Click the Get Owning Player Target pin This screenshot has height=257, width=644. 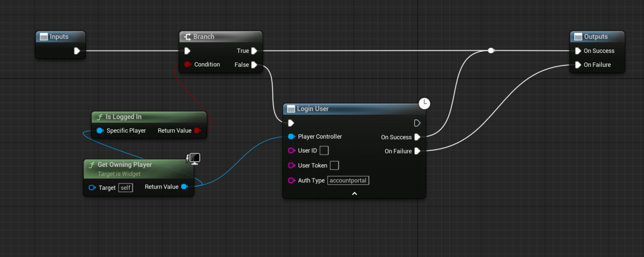(92, 187)
